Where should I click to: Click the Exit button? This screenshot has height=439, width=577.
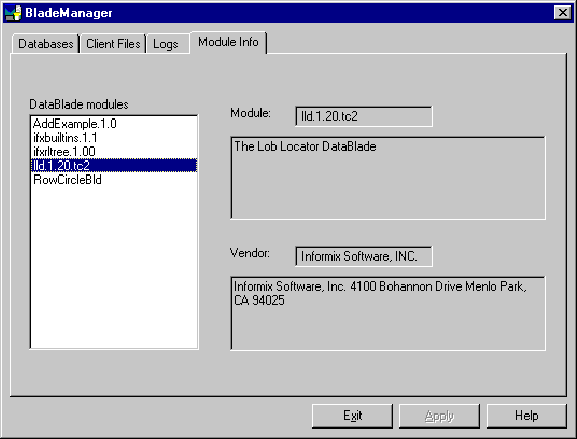(352, 416)
